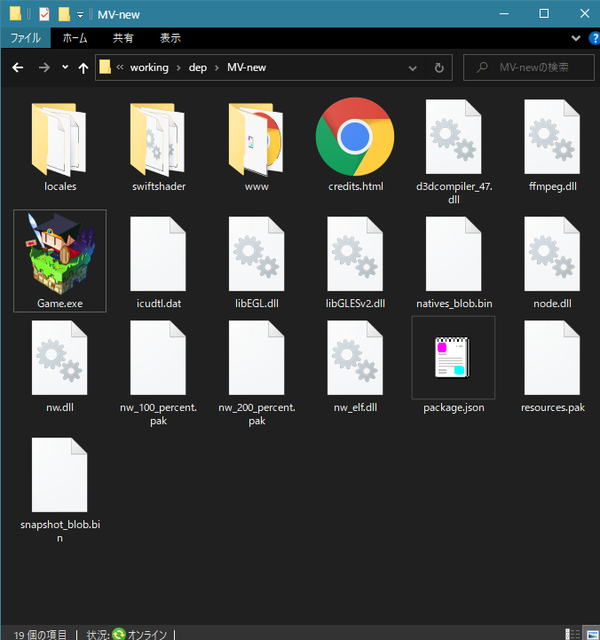
Task: Select the ffmpeg.dll file icon
Action: pyautogui.click(x=552, y=137)
